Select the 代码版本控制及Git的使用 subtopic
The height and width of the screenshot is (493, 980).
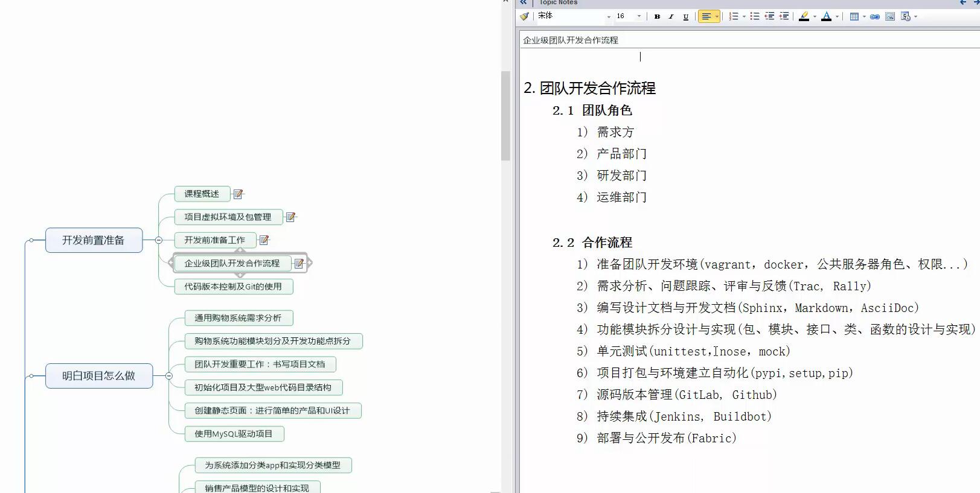(233, 286)
